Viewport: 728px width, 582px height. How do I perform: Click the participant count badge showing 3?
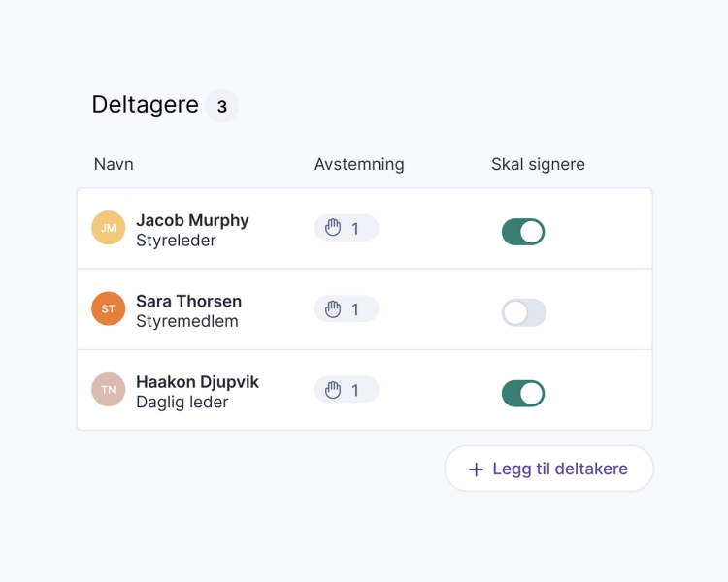click(222, 107)
